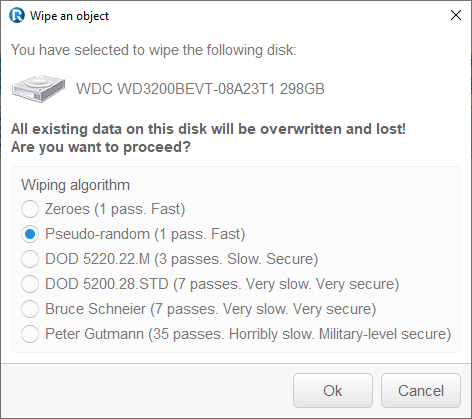Click the 'Are you want to proceed?' text

(101, 147)
